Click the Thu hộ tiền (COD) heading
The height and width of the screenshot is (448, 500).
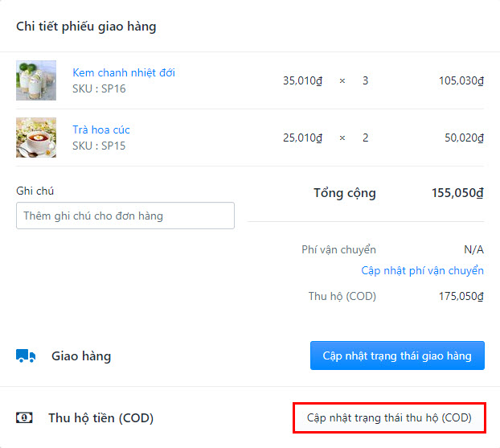(100, 418)
